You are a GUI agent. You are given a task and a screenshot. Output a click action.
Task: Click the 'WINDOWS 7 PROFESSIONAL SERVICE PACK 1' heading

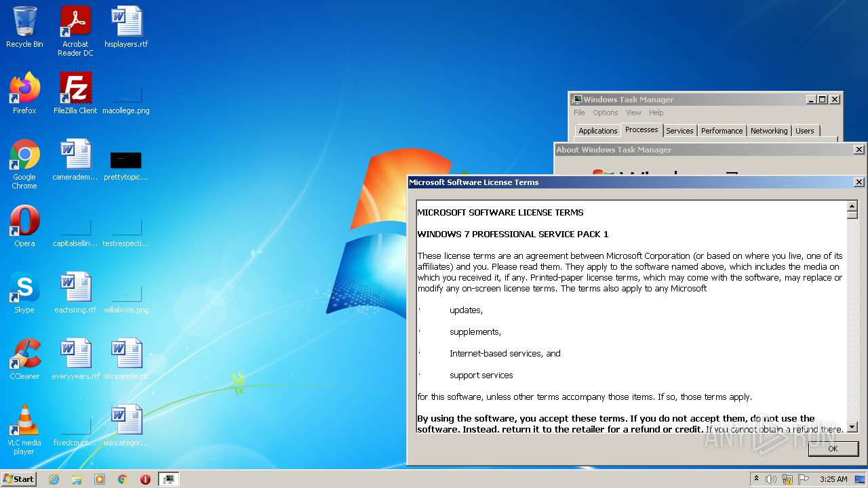(513, 235)
